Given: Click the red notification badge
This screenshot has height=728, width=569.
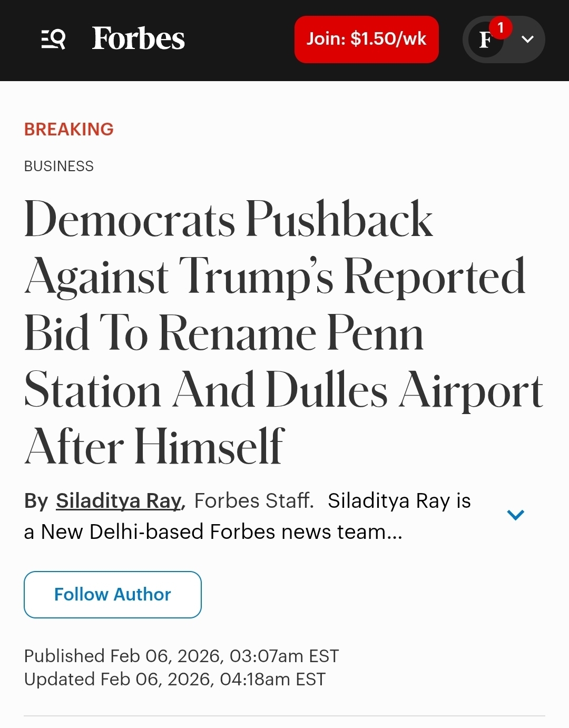Looking at the screenshot, I should pyautogui.click(x=501, y=27).
